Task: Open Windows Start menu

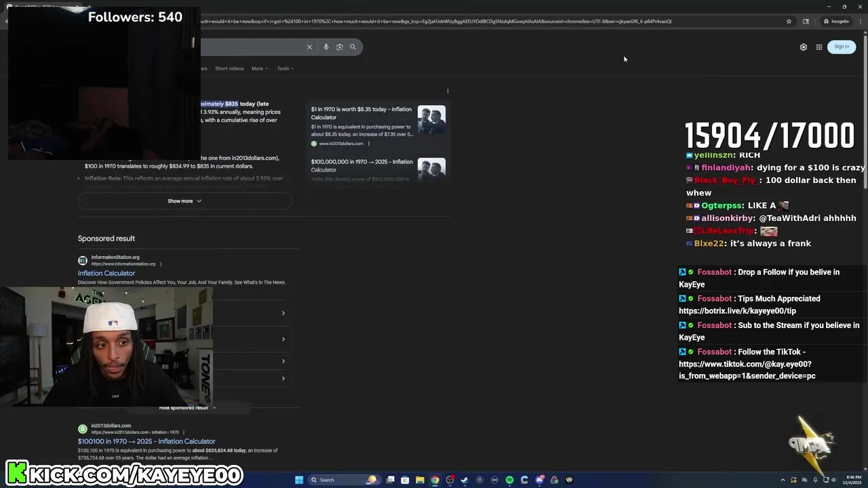Action: (299, 480)
